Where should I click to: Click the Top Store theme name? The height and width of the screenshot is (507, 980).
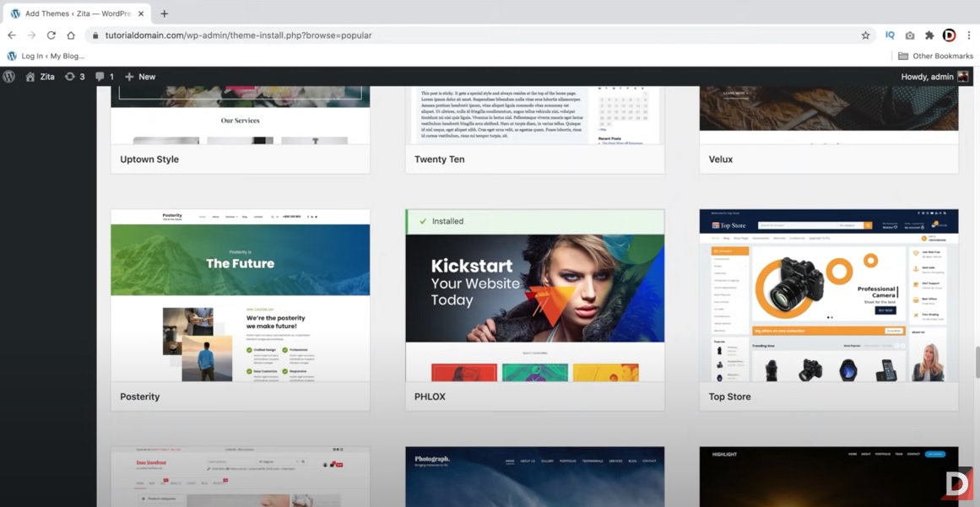click(x=729, y=396)
